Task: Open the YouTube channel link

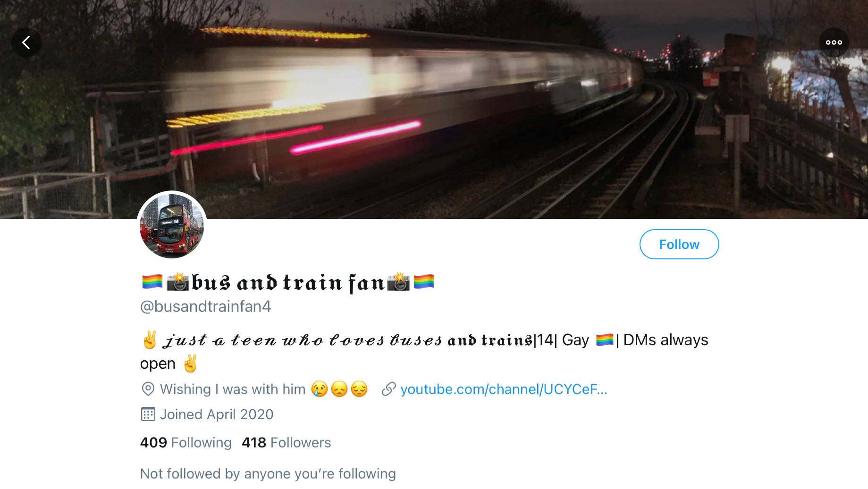Action: click(x=504, y=390)
